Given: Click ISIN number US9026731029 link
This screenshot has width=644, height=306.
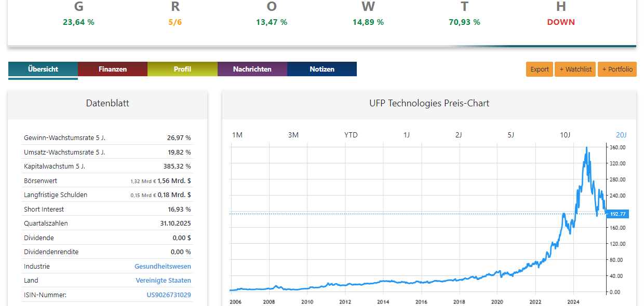Looking at the screenshot, I should tap(169, 295).
